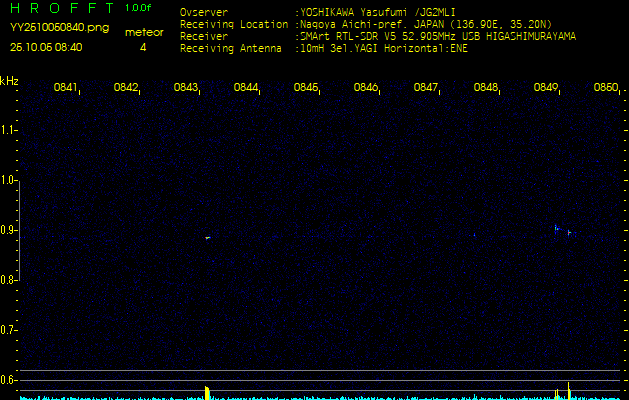
Task: Click the meteor count value 4
Action: [x=143, y=47]
